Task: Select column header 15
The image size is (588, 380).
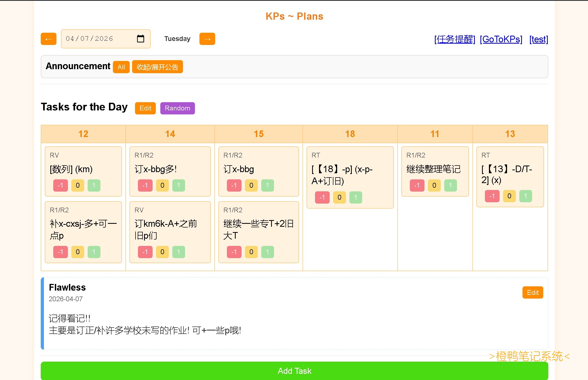Action: tap(259, 134)
